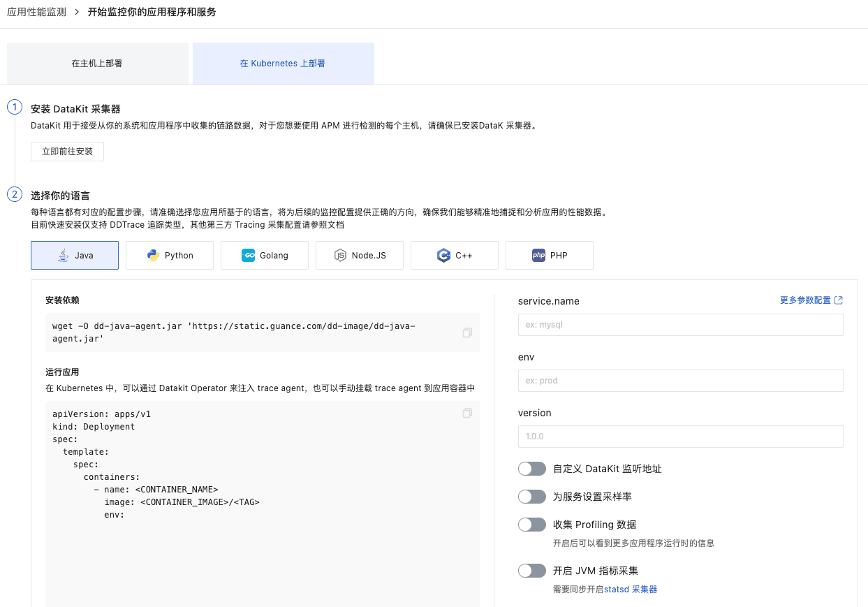Click 'image: <CONTAINER_IMAGE>/<TAG>' line

[182, 502]
